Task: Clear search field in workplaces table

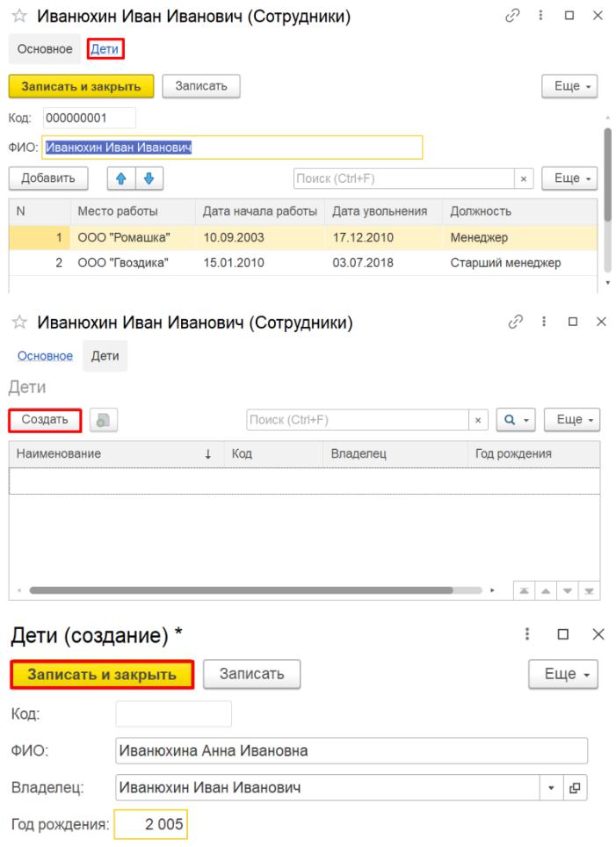Action: coord(523,178)
